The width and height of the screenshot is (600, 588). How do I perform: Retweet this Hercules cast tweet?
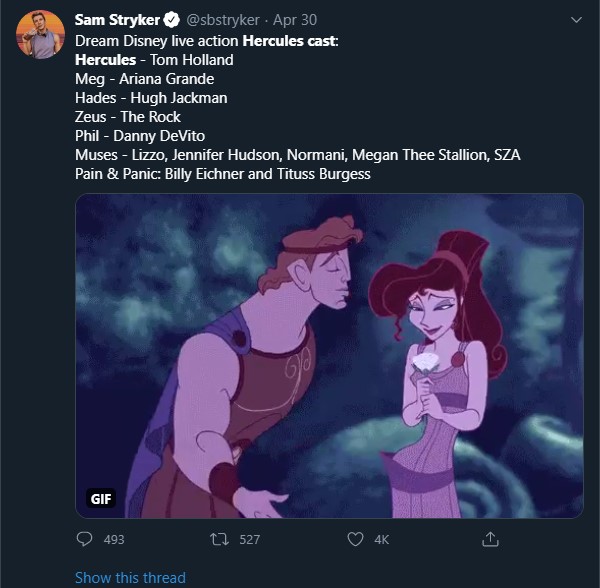(x=218, y=539)
